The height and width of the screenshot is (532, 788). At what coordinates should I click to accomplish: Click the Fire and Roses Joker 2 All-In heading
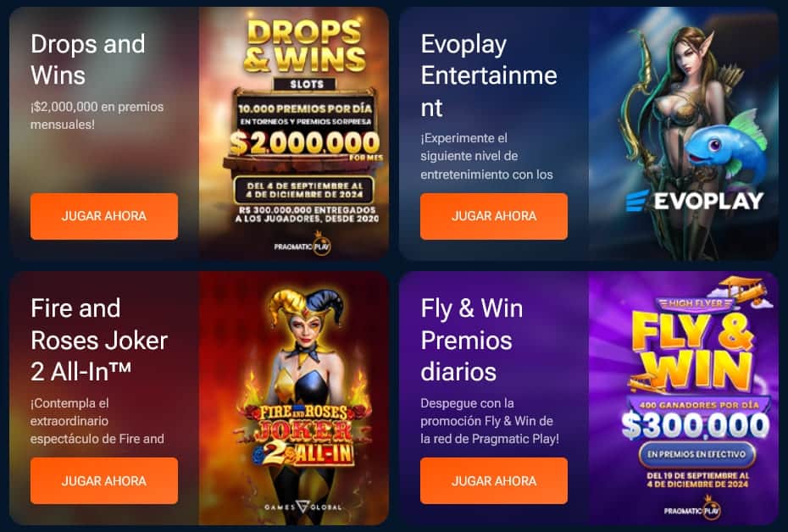(x=99, y=340)
